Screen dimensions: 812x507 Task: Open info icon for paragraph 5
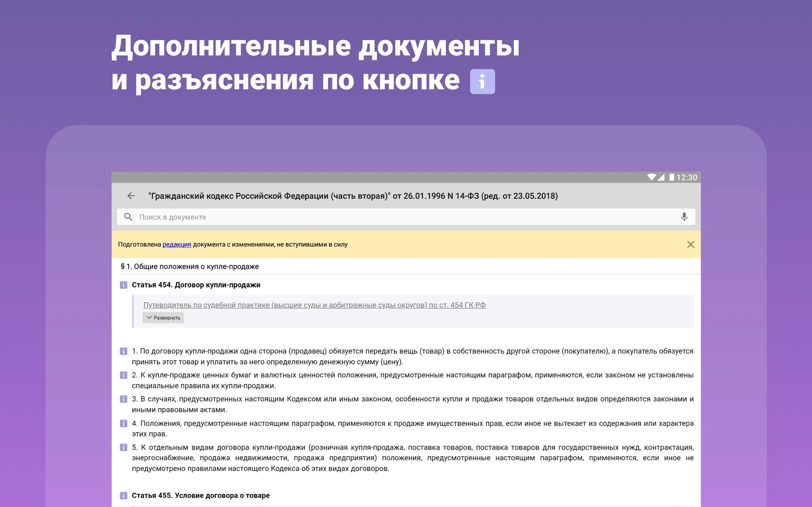click(123, 447)
